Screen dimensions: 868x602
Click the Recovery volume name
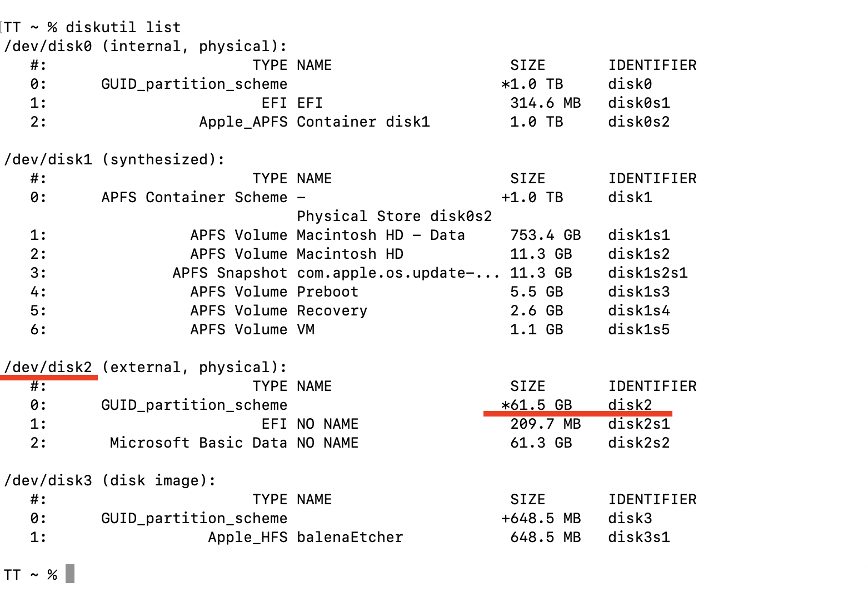point(332,310)
